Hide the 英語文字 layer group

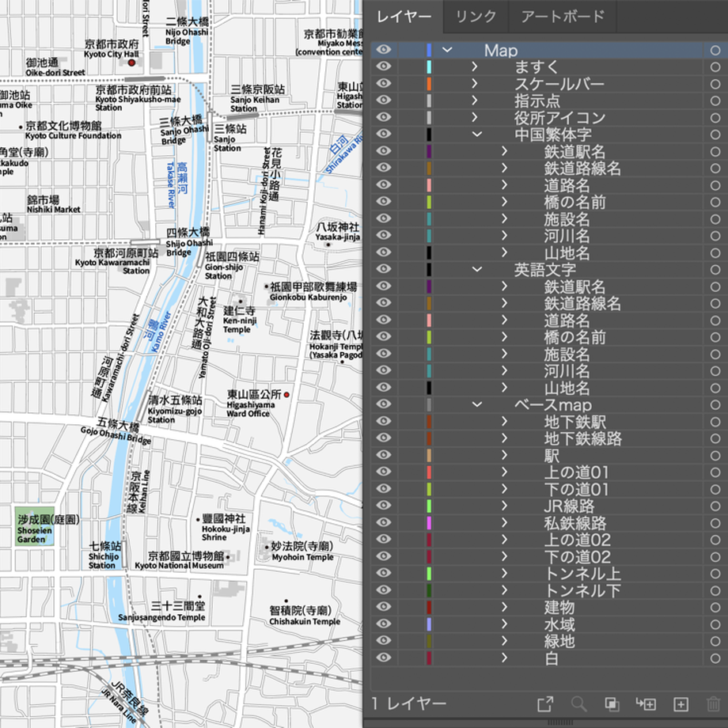coord(384,269)
